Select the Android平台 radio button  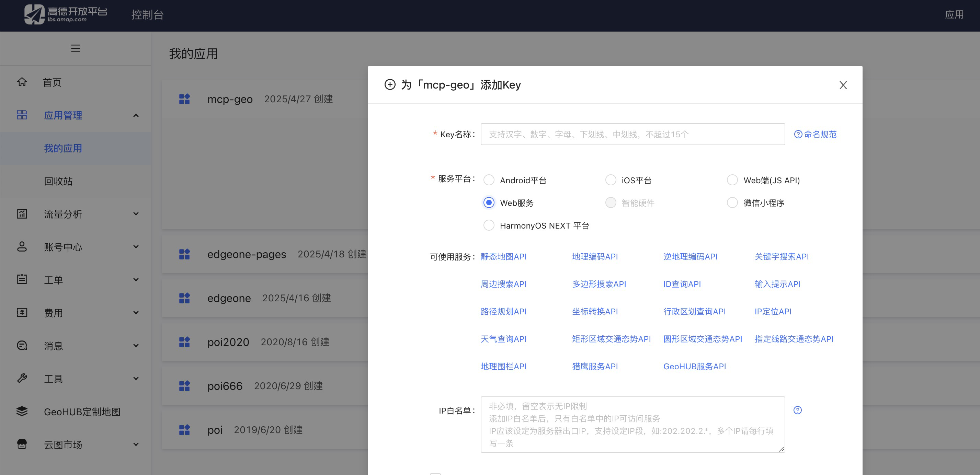(x=489, y=180)
